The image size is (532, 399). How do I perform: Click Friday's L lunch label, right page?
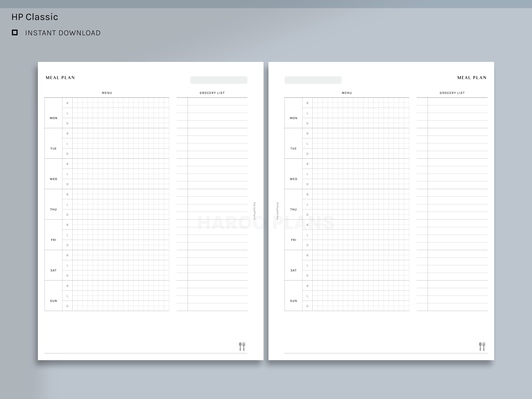(307, 235)
